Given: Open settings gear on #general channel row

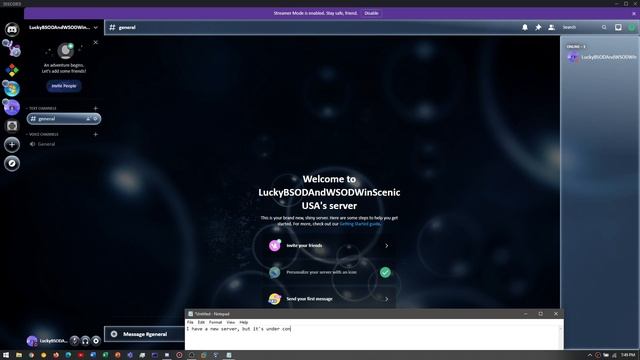Looking at the screenshot, I should click(96, 118).
